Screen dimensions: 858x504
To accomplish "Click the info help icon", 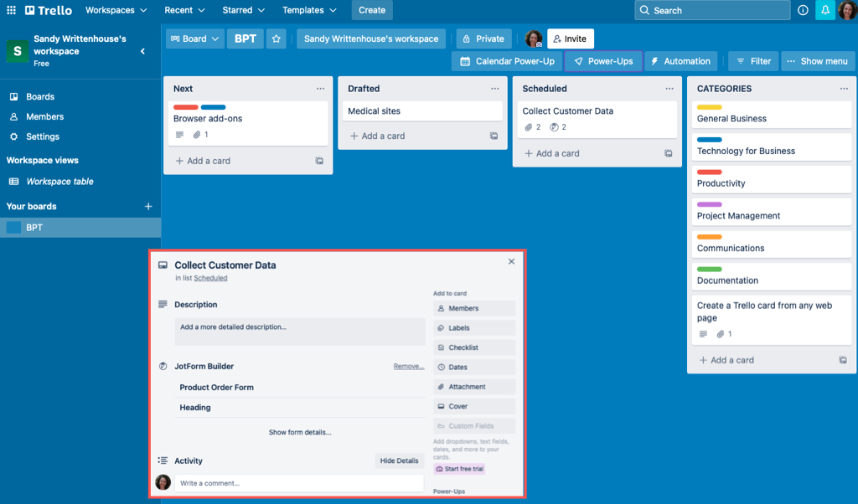I will click(x=803, y=10).
